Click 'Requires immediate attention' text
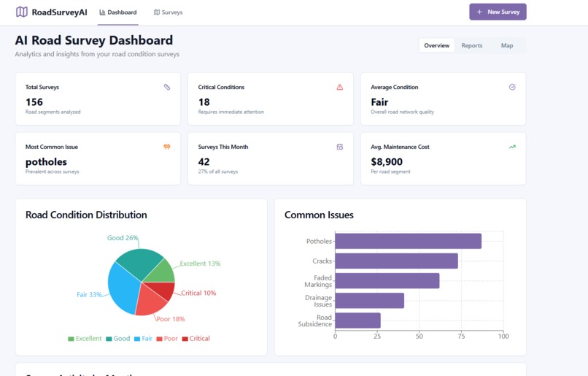The width and height of the screenshot is (588, 376). [231, 112]
